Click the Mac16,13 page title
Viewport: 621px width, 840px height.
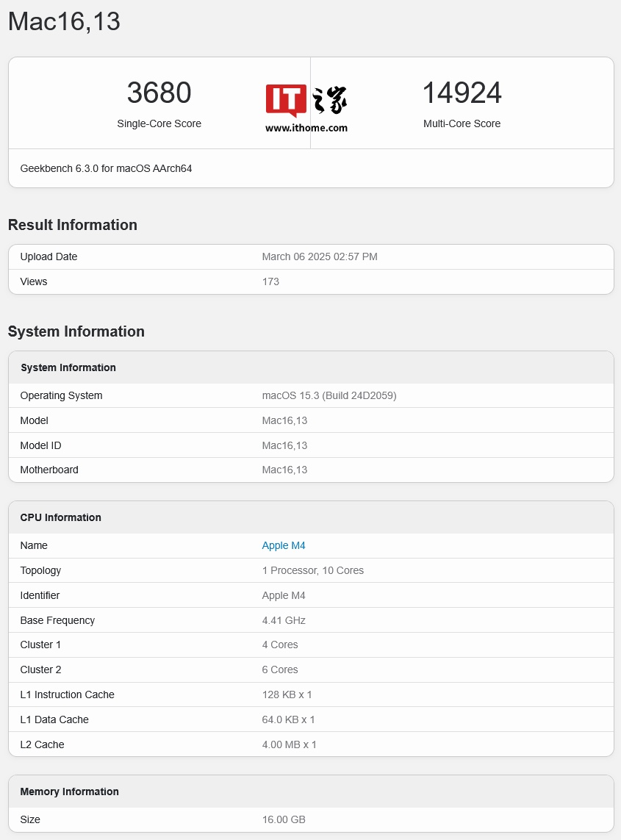(x=64, y=21)
